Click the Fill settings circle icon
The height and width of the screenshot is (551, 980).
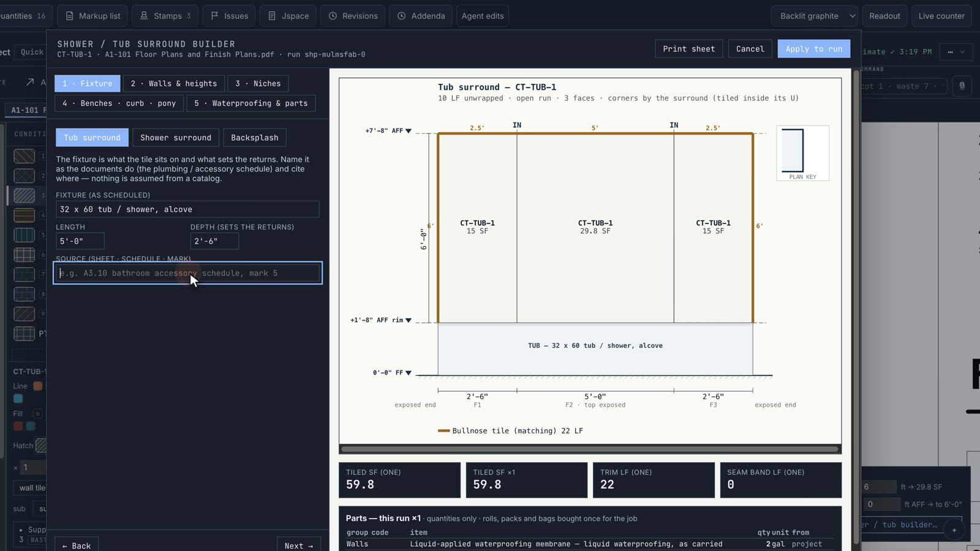(x=37, y=414)
